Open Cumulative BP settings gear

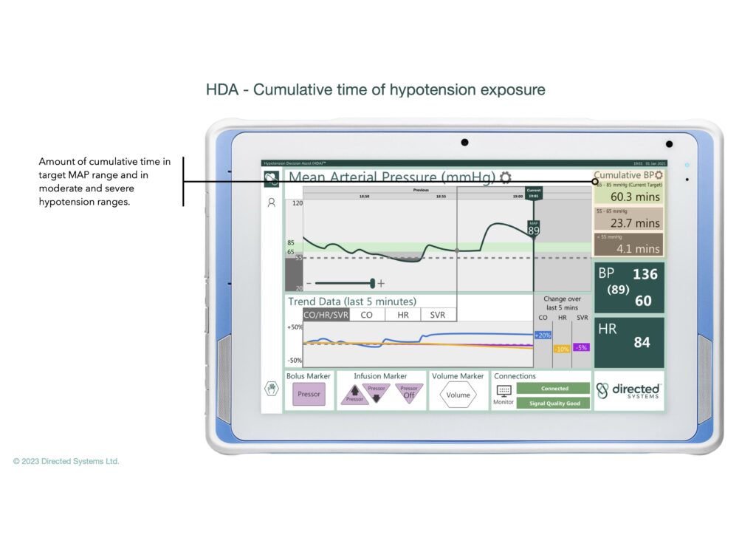click(x=659, y=175)
